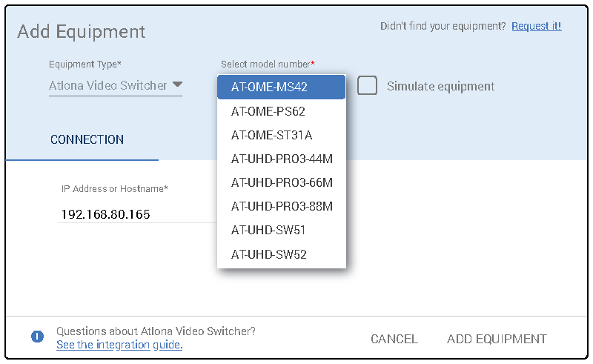This screenshot has height=364, width=593.
Task: Click the blue info icon
Action: (37, 337)
